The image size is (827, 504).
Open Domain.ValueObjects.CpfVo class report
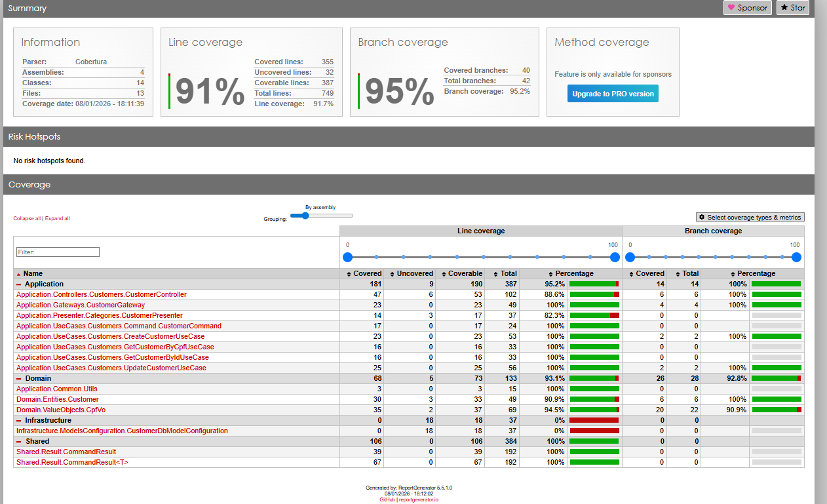(60, 410)
